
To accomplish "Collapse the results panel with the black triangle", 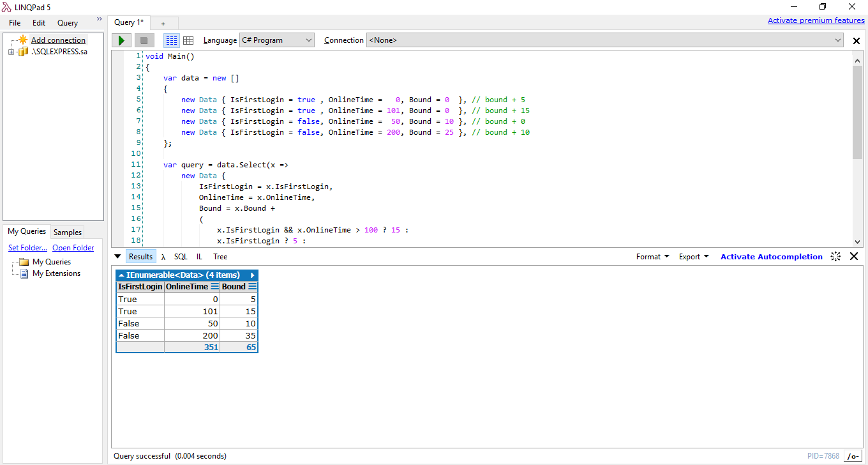I will [117, 257].
